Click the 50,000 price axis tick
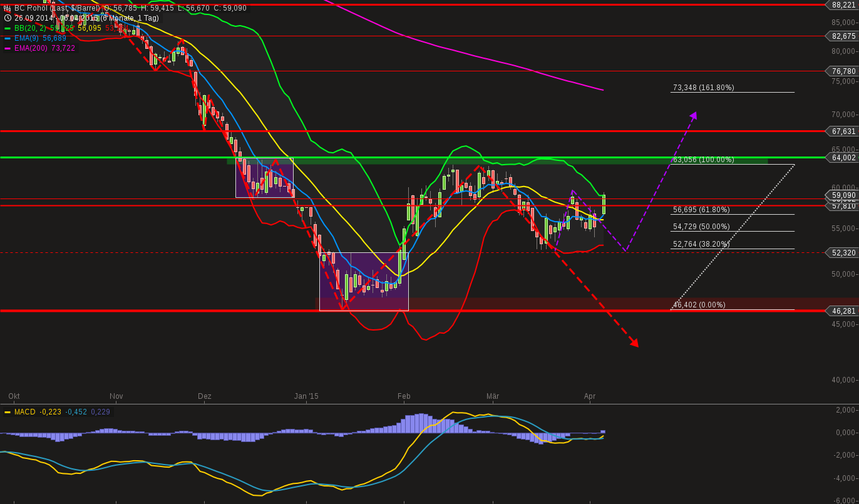Viewport: 859px width, 504px height. (844, 274)
